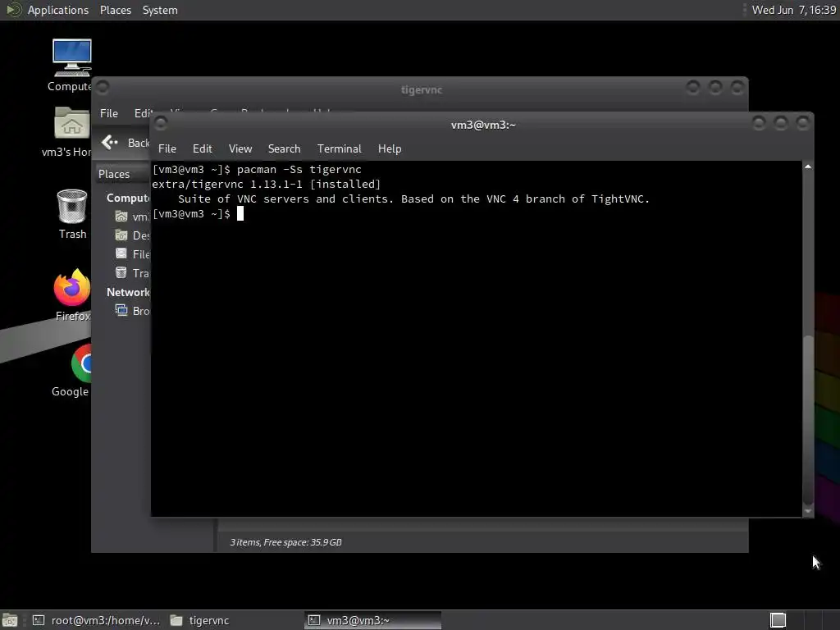This screenshot has width=840, height=630.
Task: Switch to vm3@vm3:~ taskbar window
Action: click(373, 620)
